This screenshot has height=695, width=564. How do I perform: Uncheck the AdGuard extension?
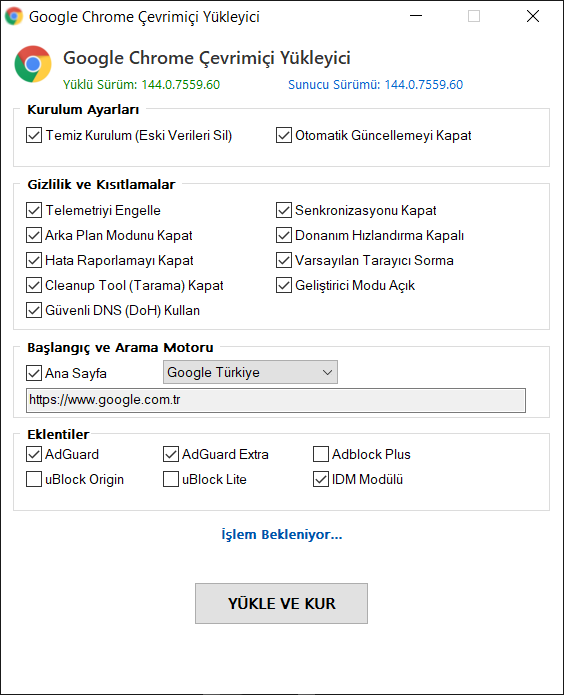[x=34, y=454]
